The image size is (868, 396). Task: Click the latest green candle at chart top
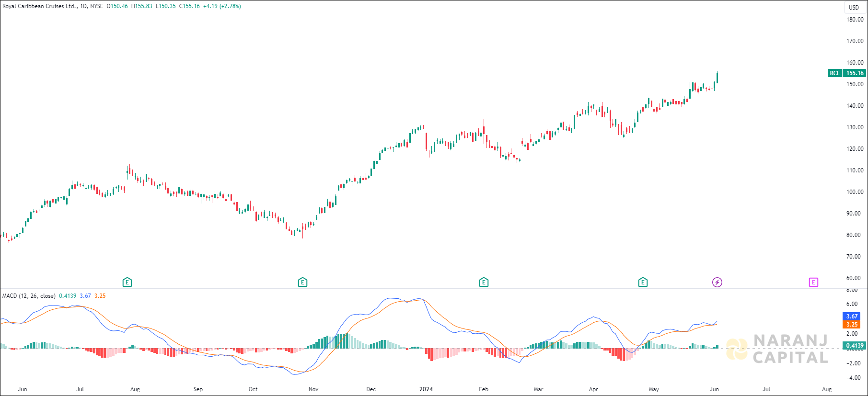coord(717,78)
